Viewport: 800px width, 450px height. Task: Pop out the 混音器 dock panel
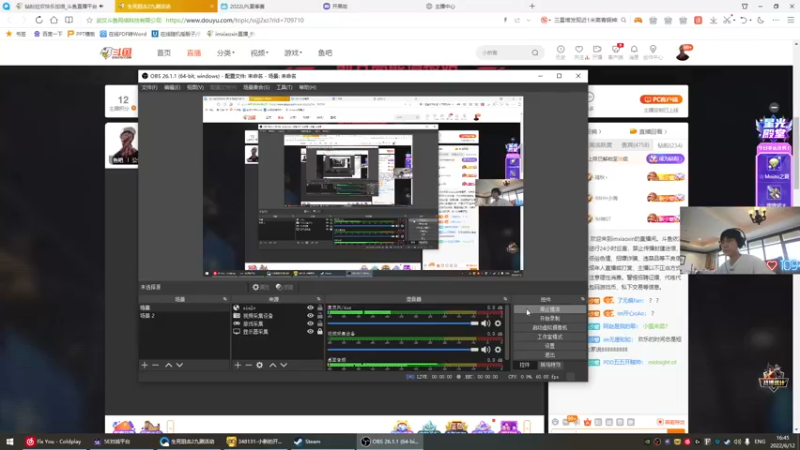[x=505, y=299]
